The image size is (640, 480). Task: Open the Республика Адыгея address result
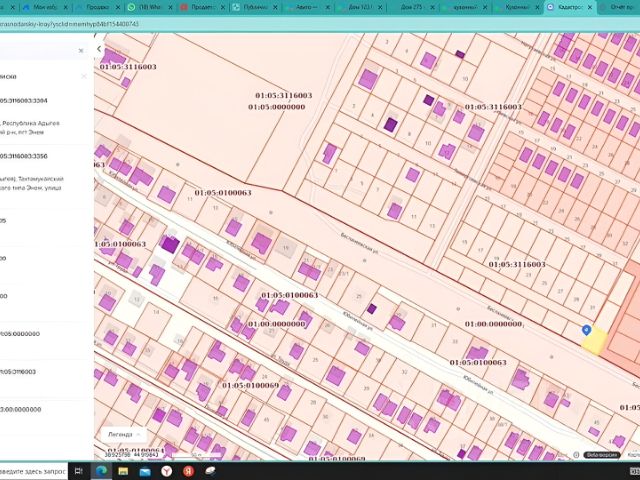[29, 127]
